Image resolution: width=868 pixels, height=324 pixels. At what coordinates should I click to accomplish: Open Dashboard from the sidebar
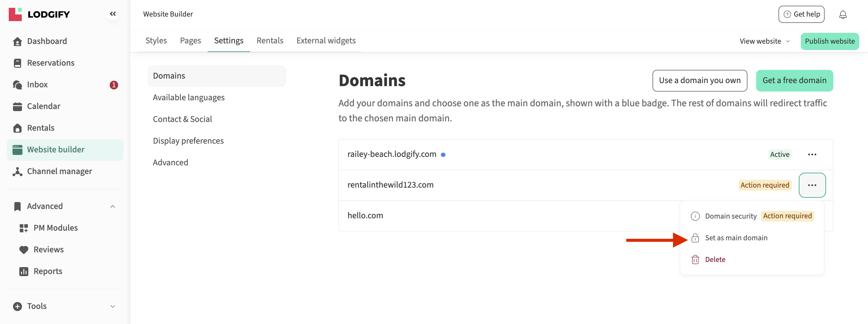(x=47, y=41)
